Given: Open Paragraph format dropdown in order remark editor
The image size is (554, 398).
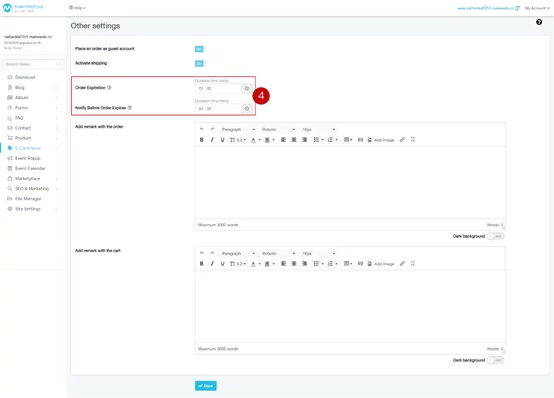Looking at the screenshot, I should (x=238, y=129).
